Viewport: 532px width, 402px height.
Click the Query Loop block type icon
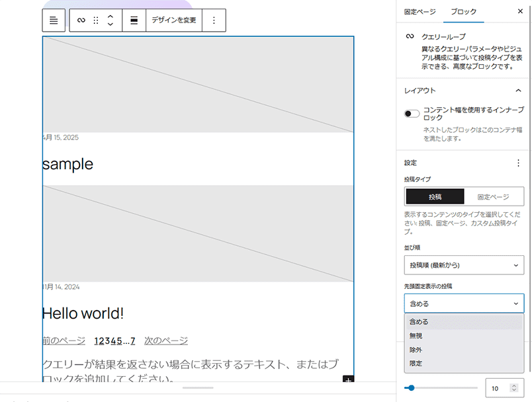[81, 20]
